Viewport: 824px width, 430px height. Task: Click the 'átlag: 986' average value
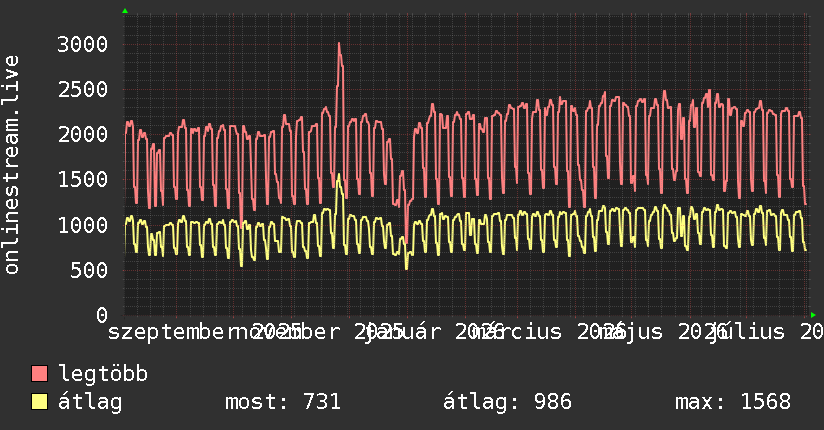click(x=507, y=402)
